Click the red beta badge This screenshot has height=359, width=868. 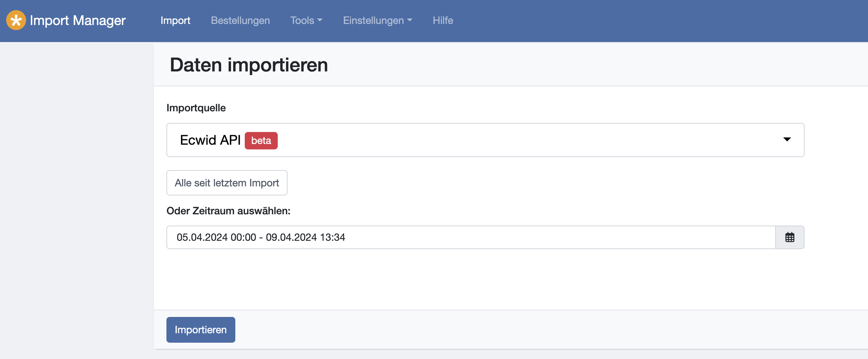(261, 141)
